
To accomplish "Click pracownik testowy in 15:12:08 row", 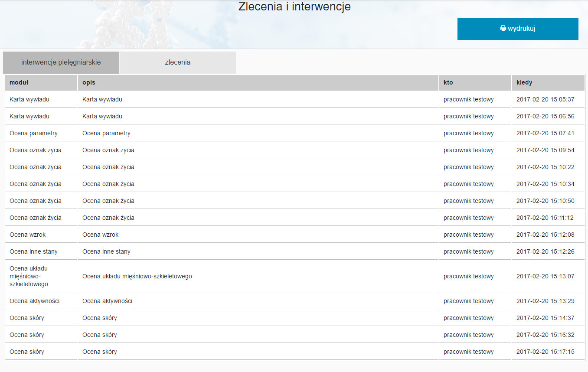I will pos(469,235).
